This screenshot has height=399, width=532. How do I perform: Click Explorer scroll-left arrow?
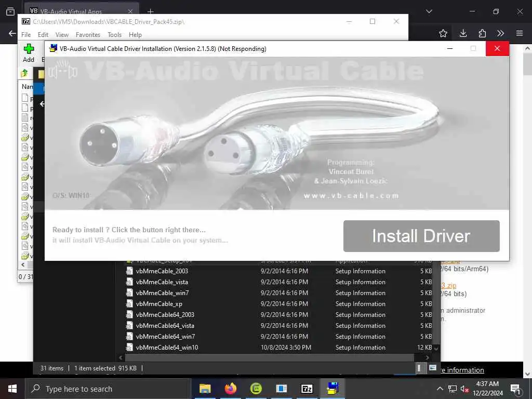click(121, 357)
